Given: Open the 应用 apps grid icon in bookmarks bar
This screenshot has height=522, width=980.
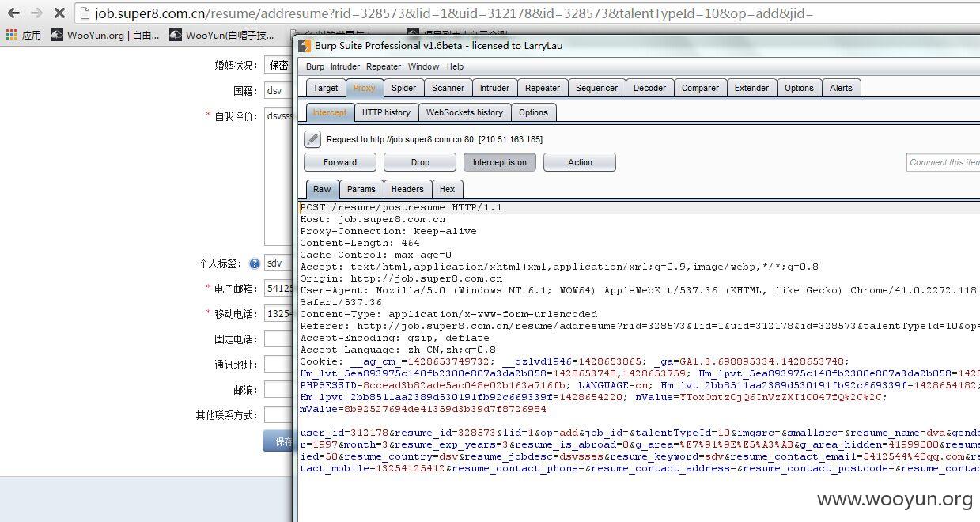Looking at the screenshot, I should tap(10, 35).
